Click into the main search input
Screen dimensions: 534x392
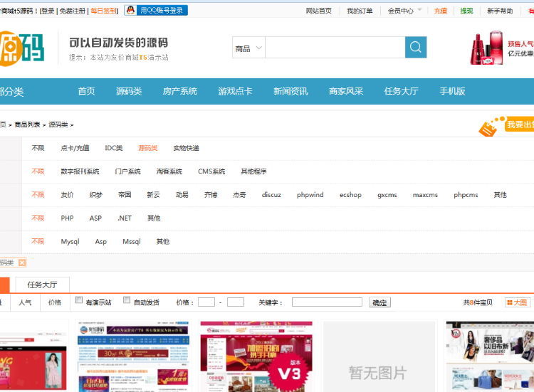335,47
